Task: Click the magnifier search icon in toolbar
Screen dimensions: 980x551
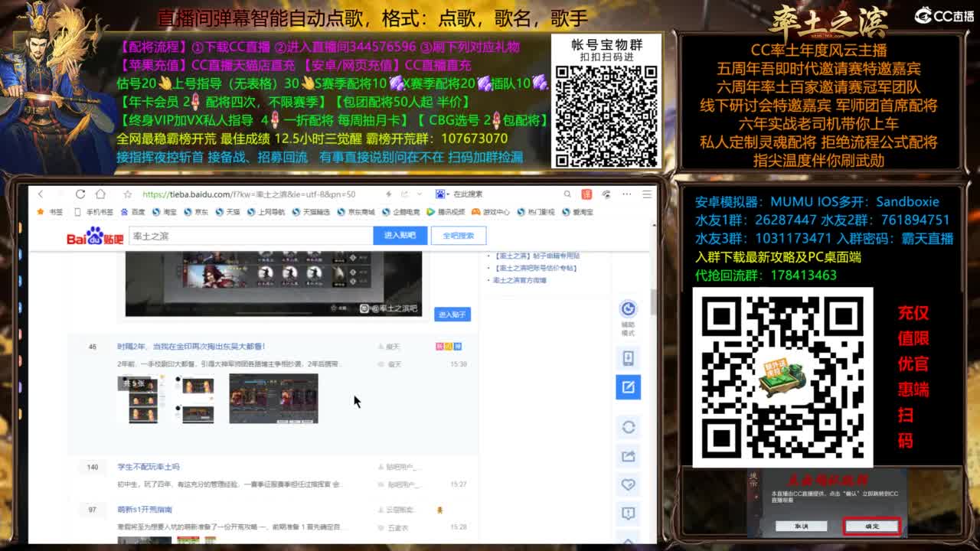Action: click(x=567, y=194)
